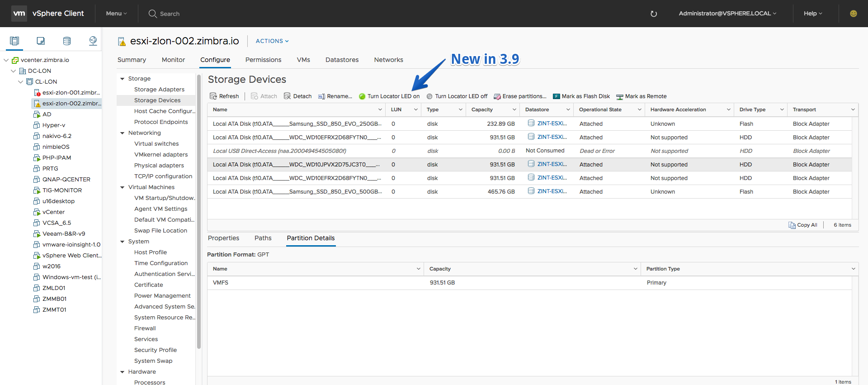Image resolution: width=868 pixels, height=385 pixels.
Task: Click the vCenter VM icon in tree
Action: point(37,212)
